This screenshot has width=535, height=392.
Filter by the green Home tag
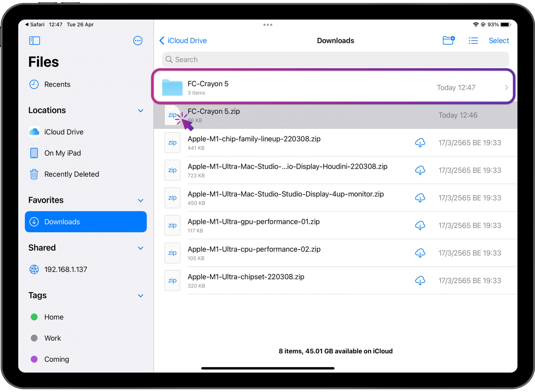54,317
